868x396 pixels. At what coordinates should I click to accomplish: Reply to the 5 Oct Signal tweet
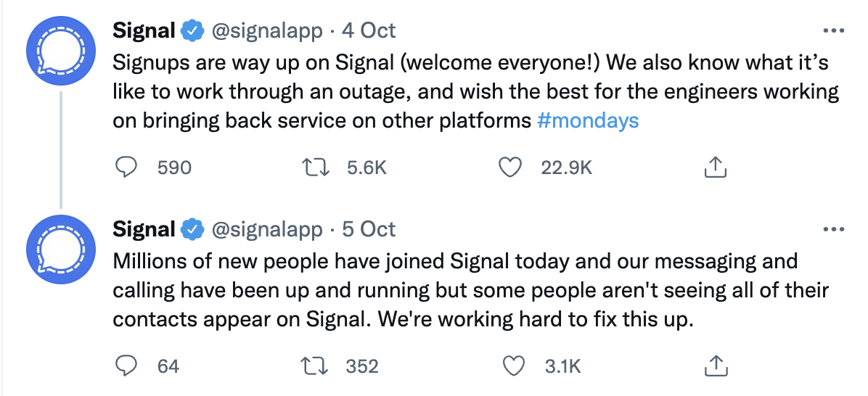(127, 366)
